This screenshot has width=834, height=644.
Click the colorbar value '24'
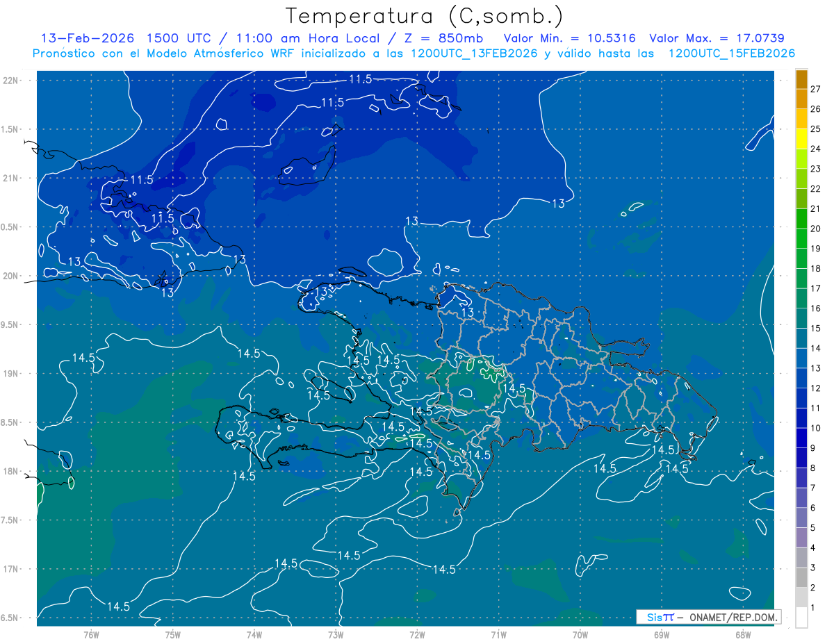816,149
